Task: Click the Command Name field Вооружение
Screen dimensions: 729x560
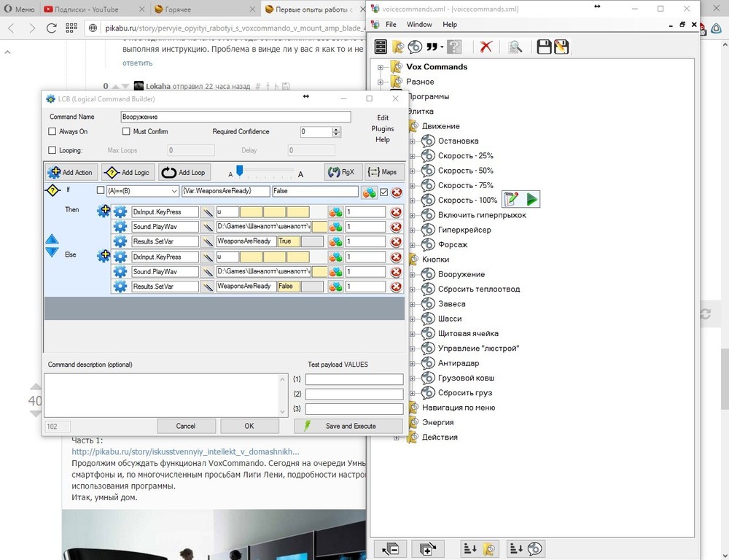Action: 235,117
